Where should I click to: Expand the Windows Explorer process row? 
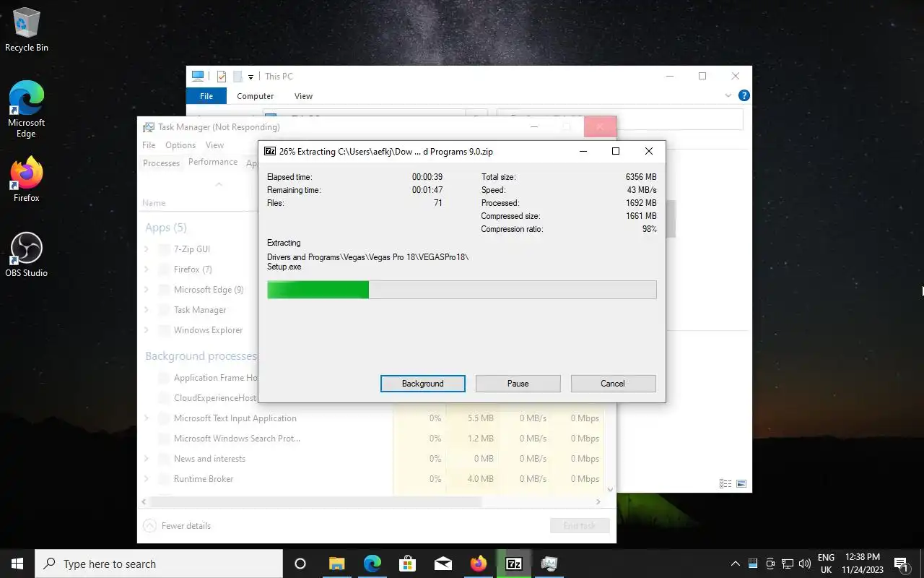tap(147, 330)
